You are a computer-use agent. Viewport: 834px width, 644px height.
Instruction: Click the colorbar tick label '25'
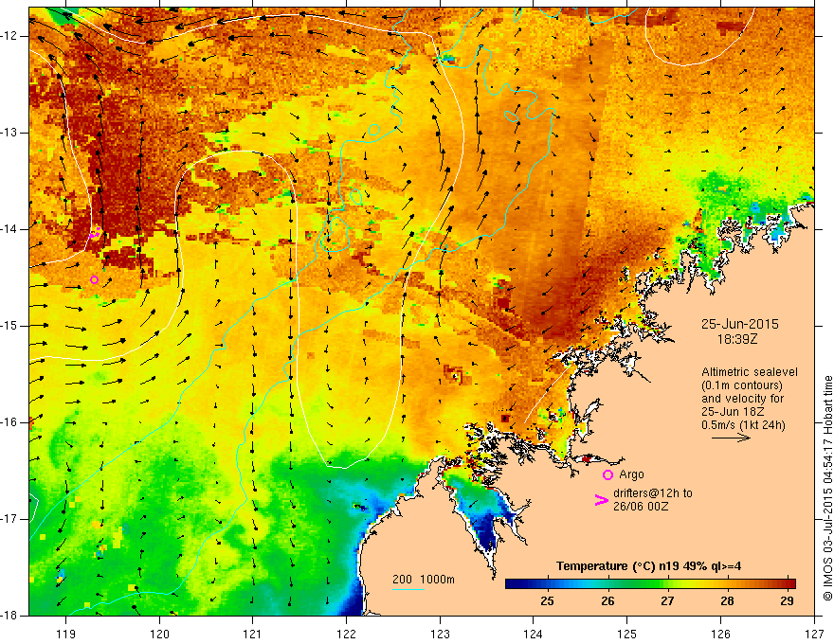[548, 601]
